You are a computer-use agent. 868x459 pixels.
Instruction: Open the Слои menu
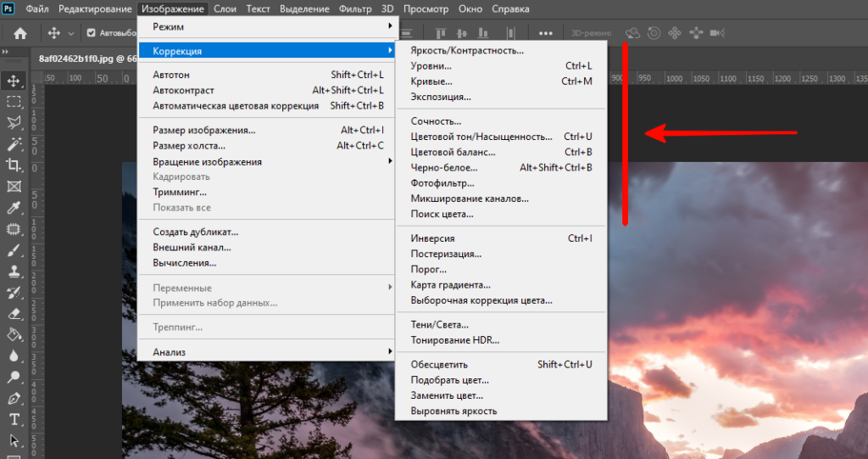pos(225,9)
